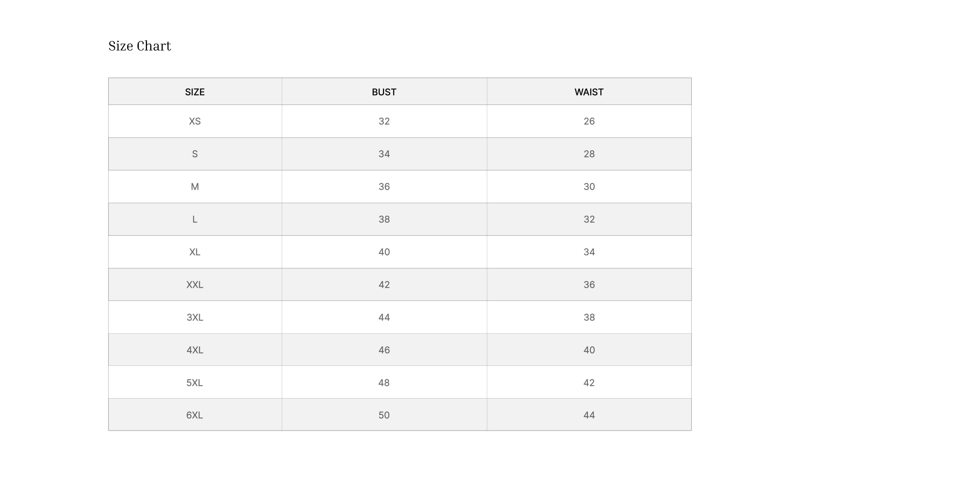Select the XS size cell

(195, 121)
